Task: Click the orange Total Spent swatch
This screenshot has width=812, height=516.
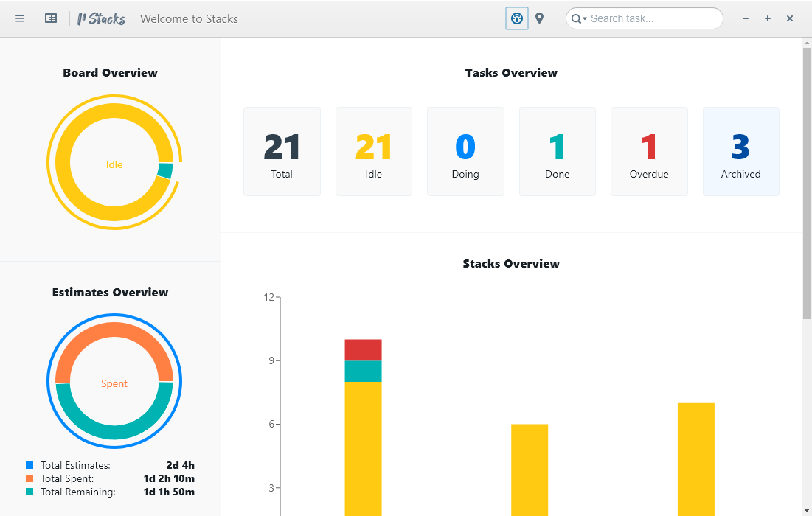Action: tap(30, 478)
